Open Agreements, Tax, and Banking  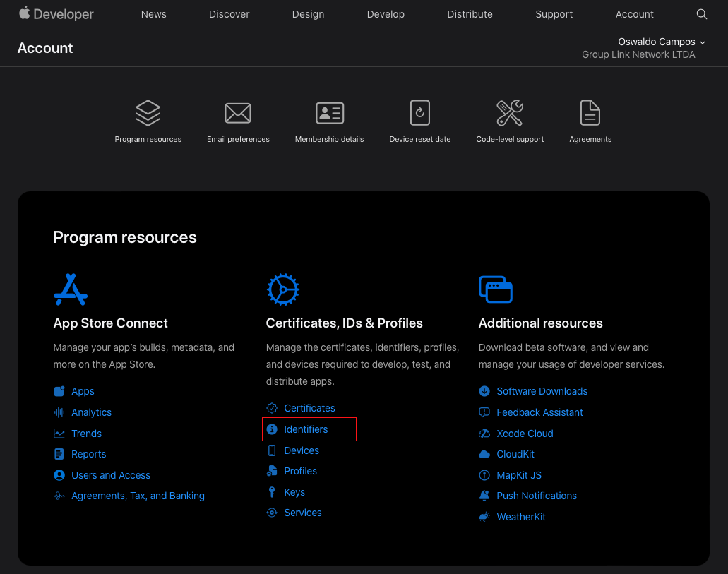point(138,496)
